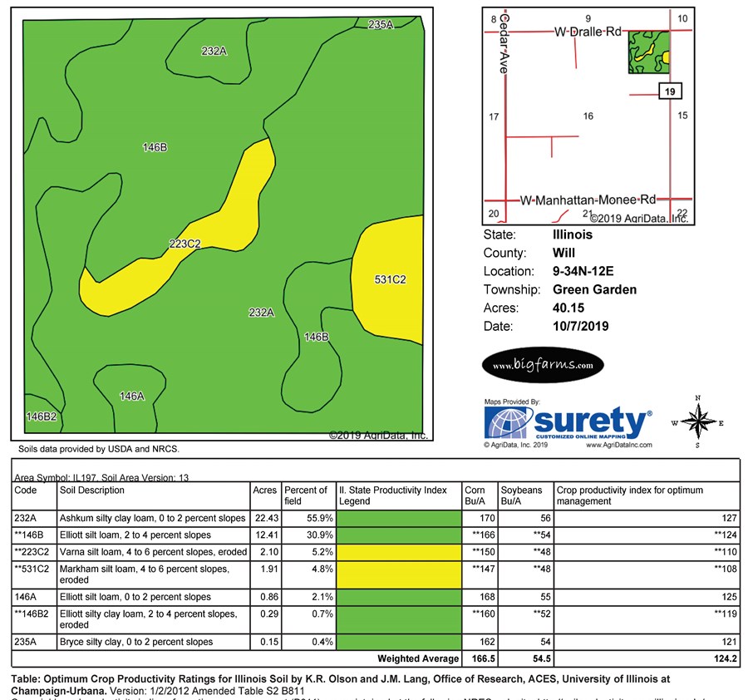Click the bigfarms.com black oval logo

tap(543, 365)
